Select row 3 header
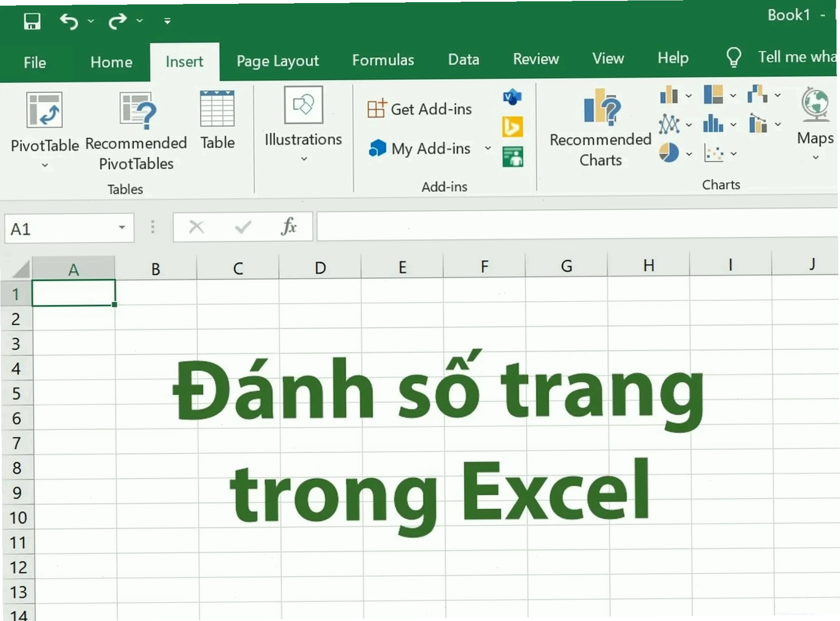Image resolution: width=840 pixels, height=621 pixels. coord(16,344)
